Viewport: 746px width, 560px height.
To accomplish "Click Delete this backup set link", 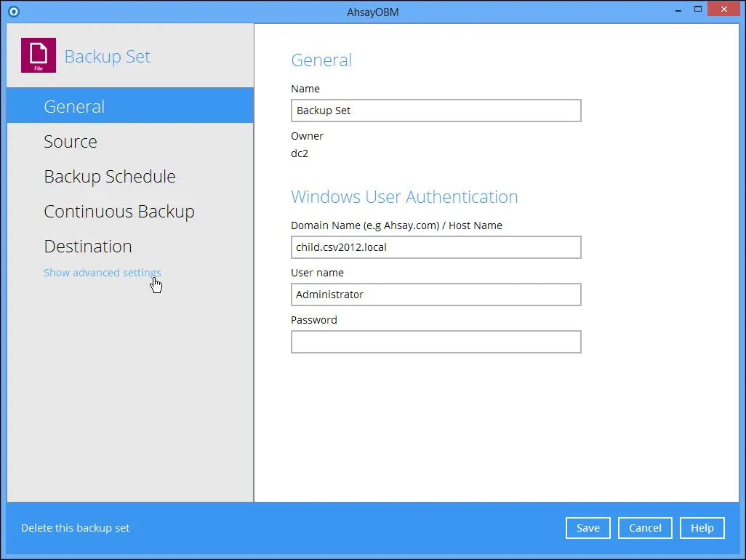I will [x=76, y=528].
